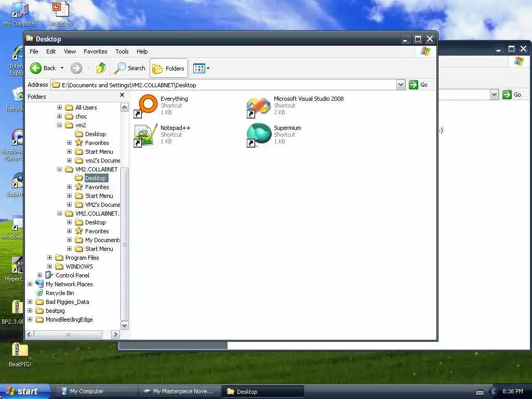532x399 pixels.
Task: Open the Views layout icon
Action: click(199, 68)
